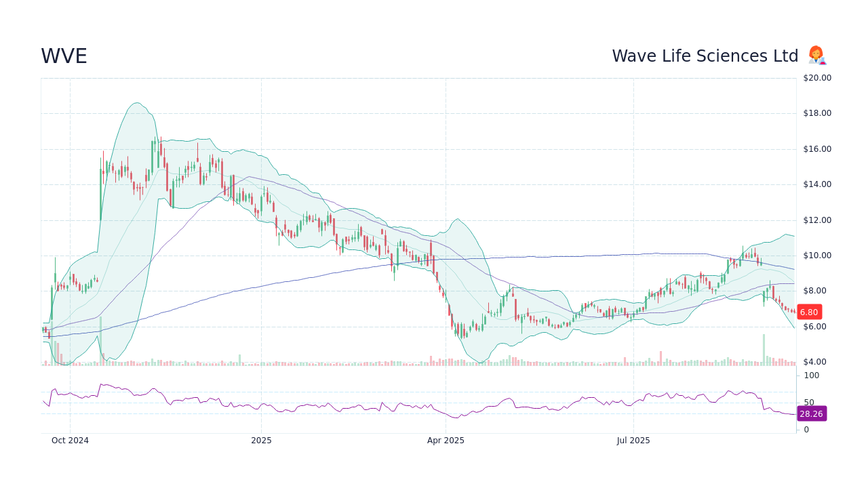The height and width of the screenshot is (488, 868).
Task: Select the 2025 date label
Action: [261, 440]
